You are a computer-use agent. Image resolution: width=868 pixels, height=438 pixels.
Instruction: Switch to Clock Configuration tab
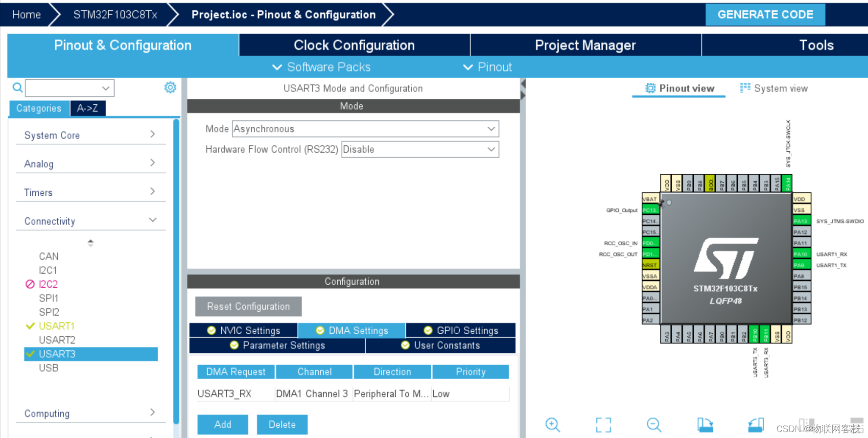click(354, 45)
